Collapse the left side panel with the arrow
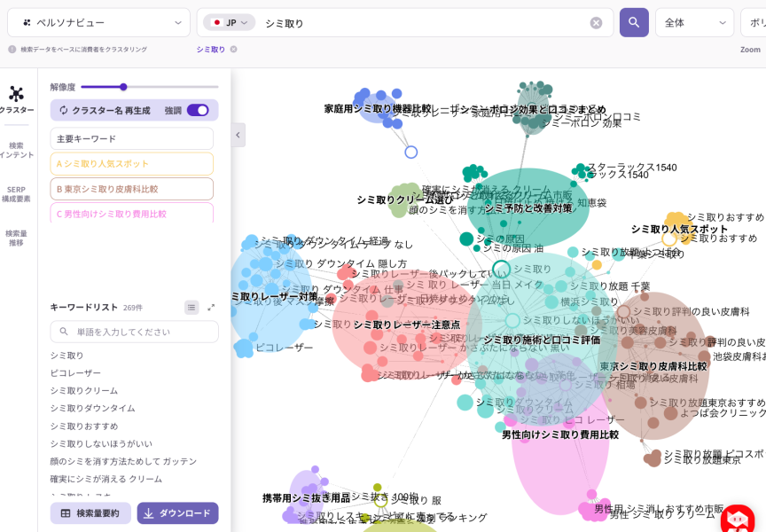 (238, 135)
